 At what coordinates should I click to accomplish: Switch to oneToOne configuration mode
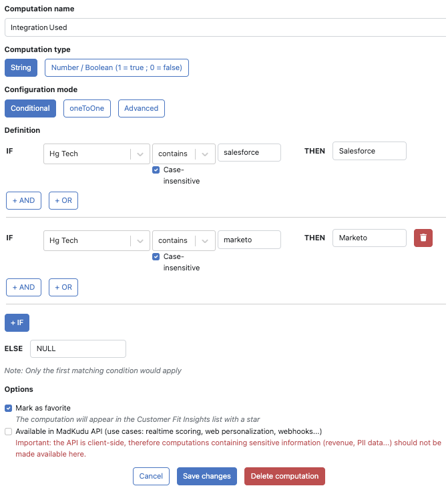tap(87, 108)
